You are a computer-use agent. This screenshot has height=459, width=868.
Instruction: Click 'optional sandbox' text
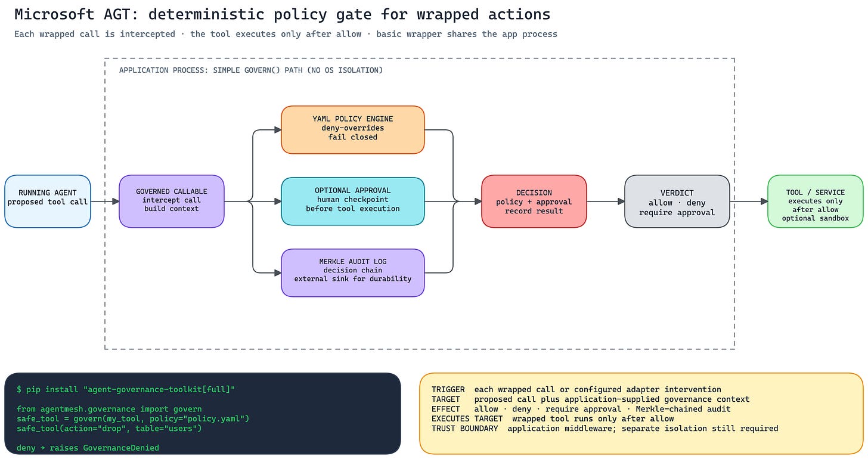point(816,218)
